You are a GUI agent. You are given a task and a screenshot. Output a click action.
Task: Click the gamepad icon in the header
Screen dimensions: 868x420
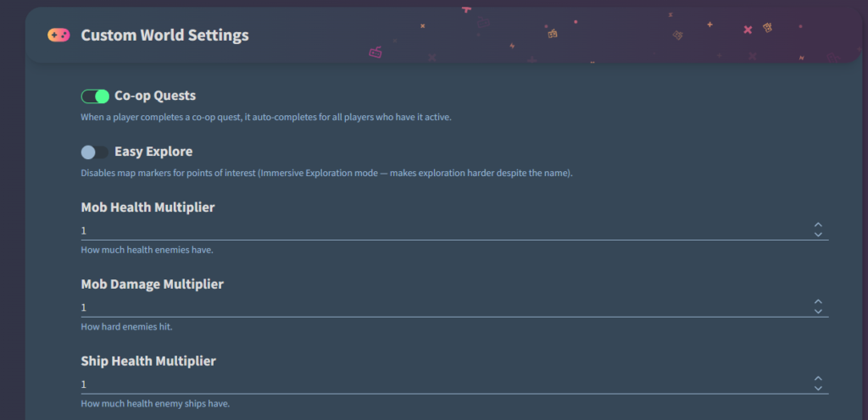point(58,35)
